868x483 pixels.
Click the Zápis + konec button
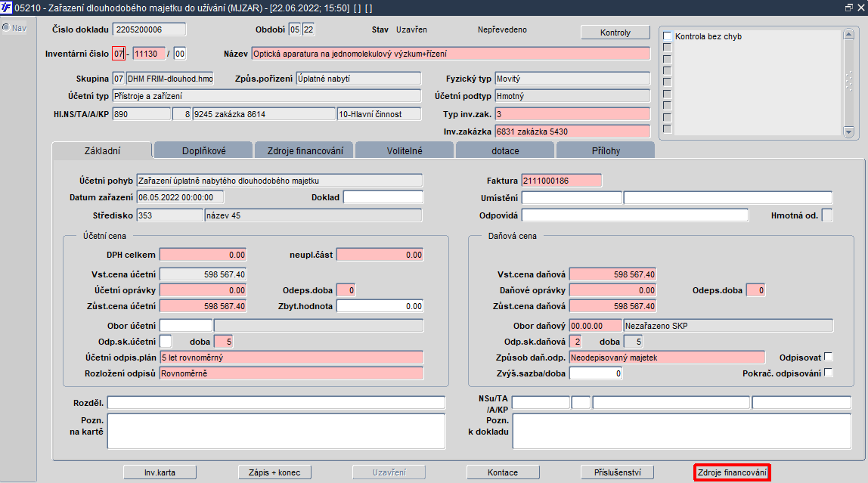pyautogui.click(x=274, y=472)
